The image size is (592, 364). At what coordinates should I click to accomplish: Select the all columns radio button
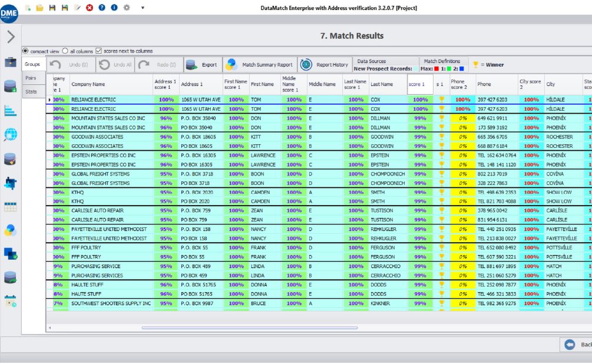65,51
